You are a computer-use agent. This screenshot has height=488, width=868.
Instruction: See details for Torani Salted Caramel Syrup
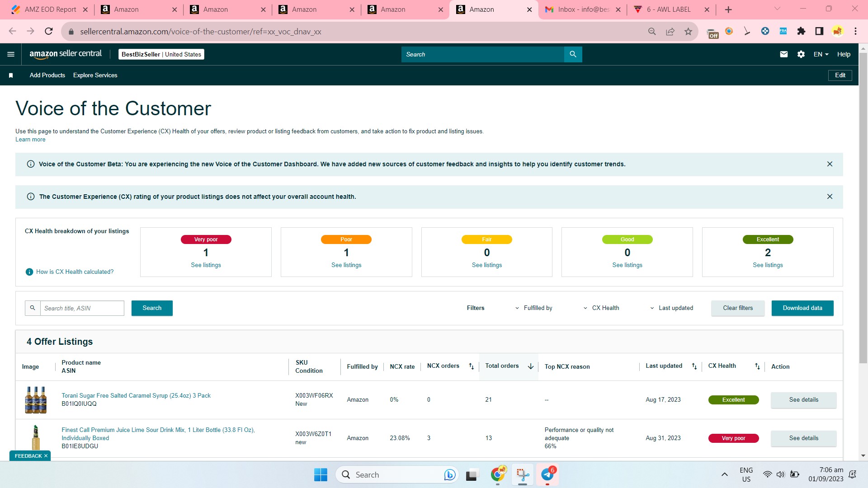(x=804, y=400)
